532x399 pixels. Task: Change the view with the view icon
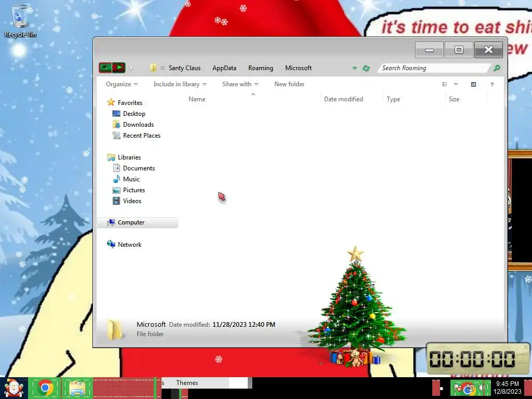pyautogui.click(x=445, y=84)
